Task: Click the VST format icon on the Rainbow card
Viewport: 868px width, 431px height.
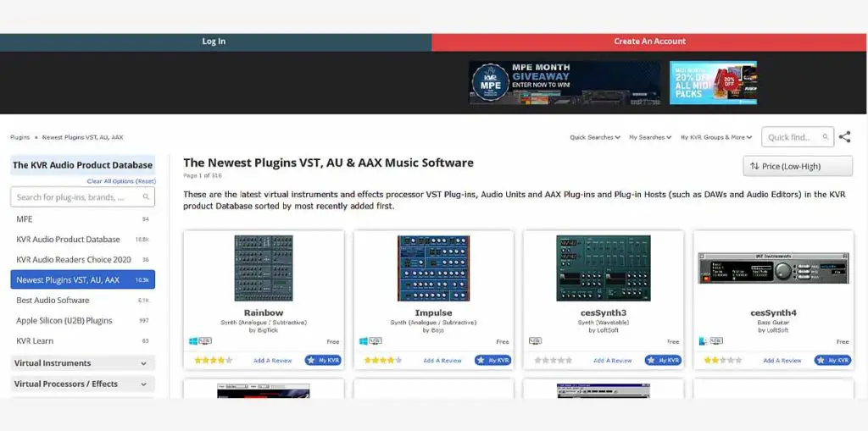Action: (x=205, y=341)
